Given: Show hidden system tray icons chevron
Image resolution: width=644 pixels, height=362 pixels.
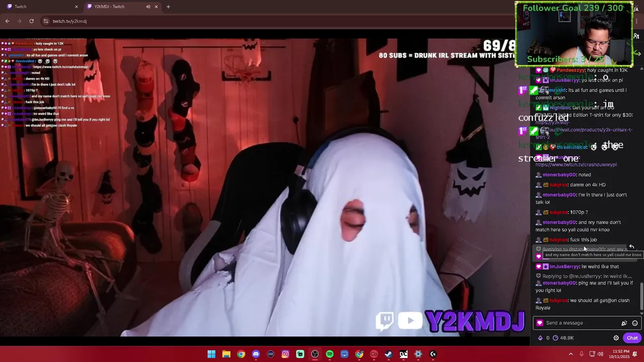Looking at the screenshot, I should [x=571, y=354].
